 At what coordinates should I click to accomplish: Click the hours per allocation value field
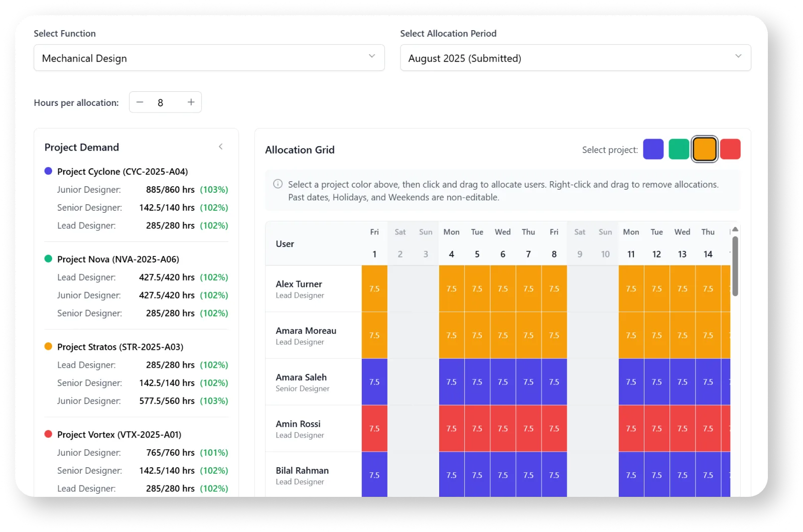160,102
